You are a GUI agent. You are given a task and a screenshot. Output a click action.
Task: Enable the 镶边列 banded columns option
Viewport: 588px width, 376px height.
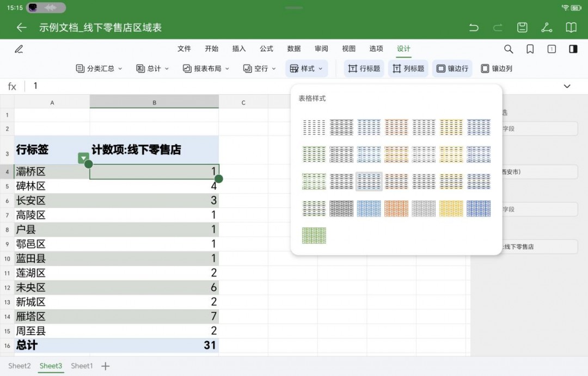coord(496,69)
